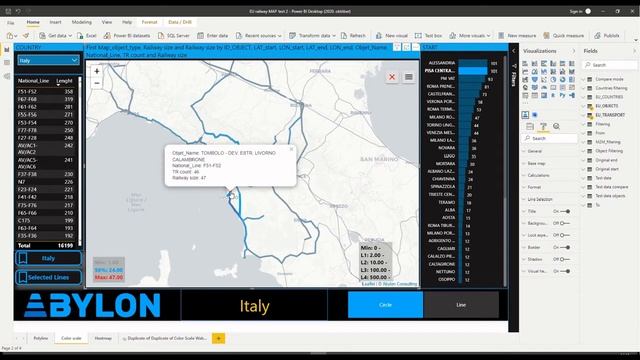
Task: Add a New visual
Action: (x=391, y=36)
